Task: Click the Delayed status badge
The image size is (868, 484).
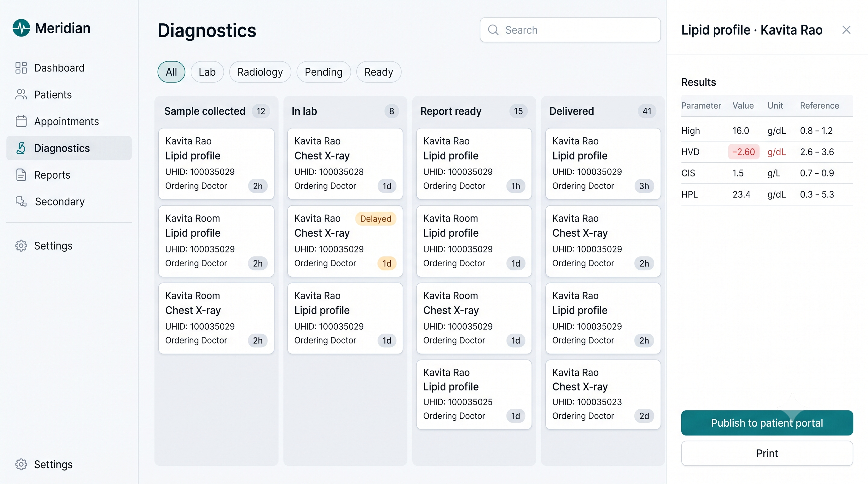Action: coord(376,219)
